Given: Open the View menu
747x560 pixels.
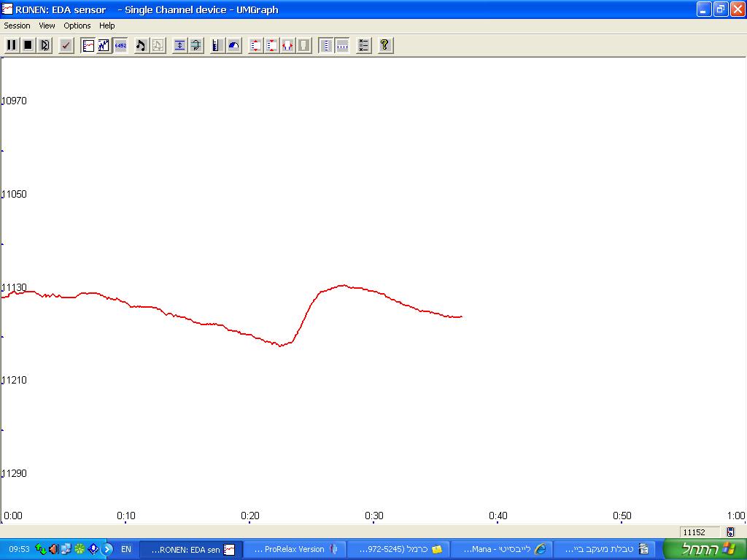Looking at the screenshot, I should (47, 26).
